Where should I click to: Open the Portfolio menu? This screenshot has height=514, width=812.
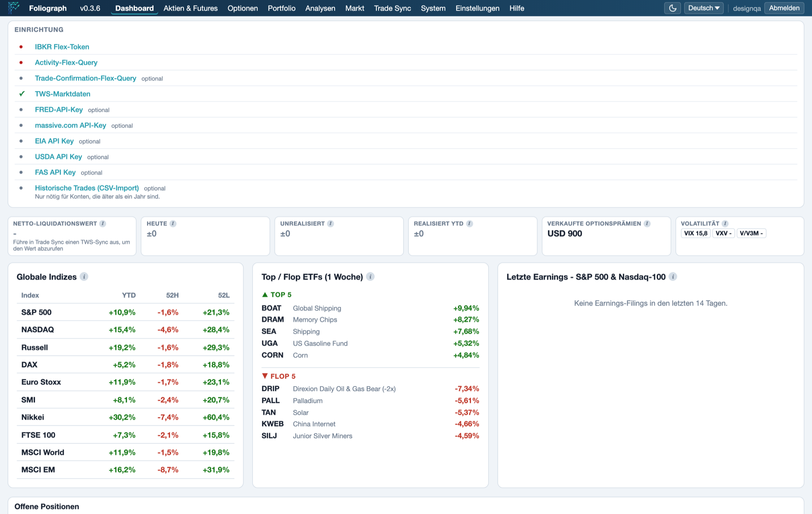281,8
